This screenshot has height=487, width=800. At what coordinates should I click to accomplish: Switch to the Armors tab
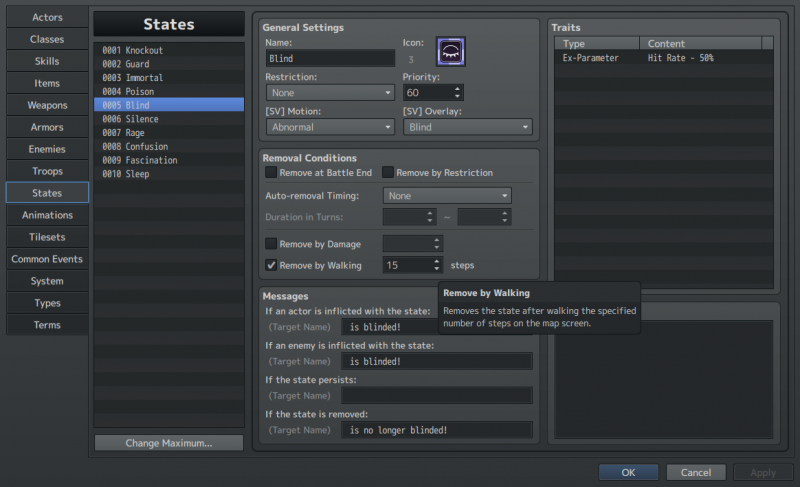[47, 127]
